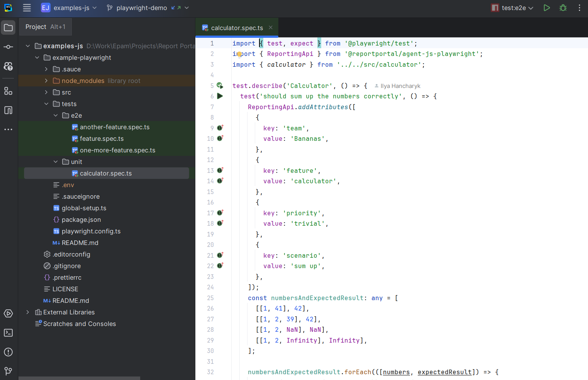Open the Problems tool window
Image resolution: width=588 pixels, height=380 pixels.
coord(8,352)
